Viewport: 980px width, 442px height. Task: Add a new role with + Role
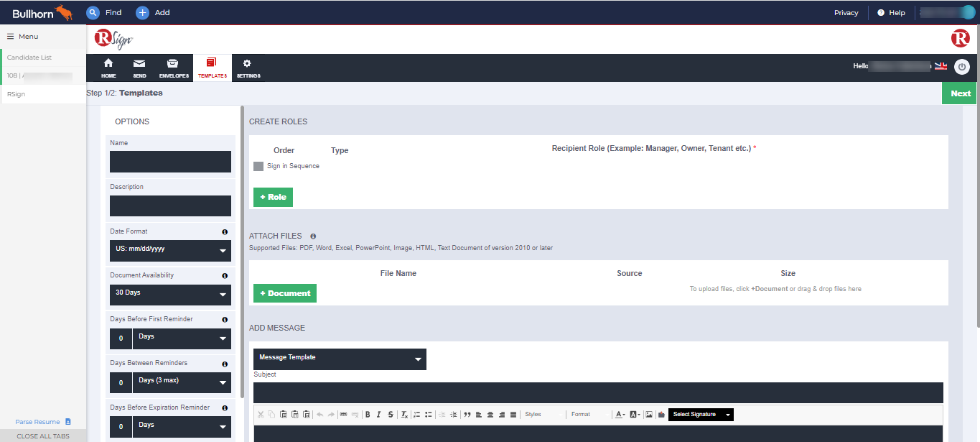tap(273, 197)
